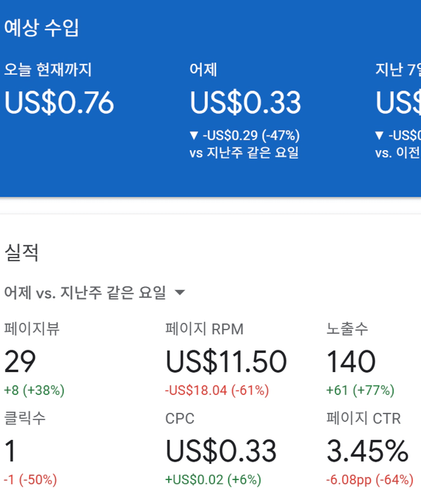Click the CPC metric label
Screen dimensions: 421x504
point(180,418)
